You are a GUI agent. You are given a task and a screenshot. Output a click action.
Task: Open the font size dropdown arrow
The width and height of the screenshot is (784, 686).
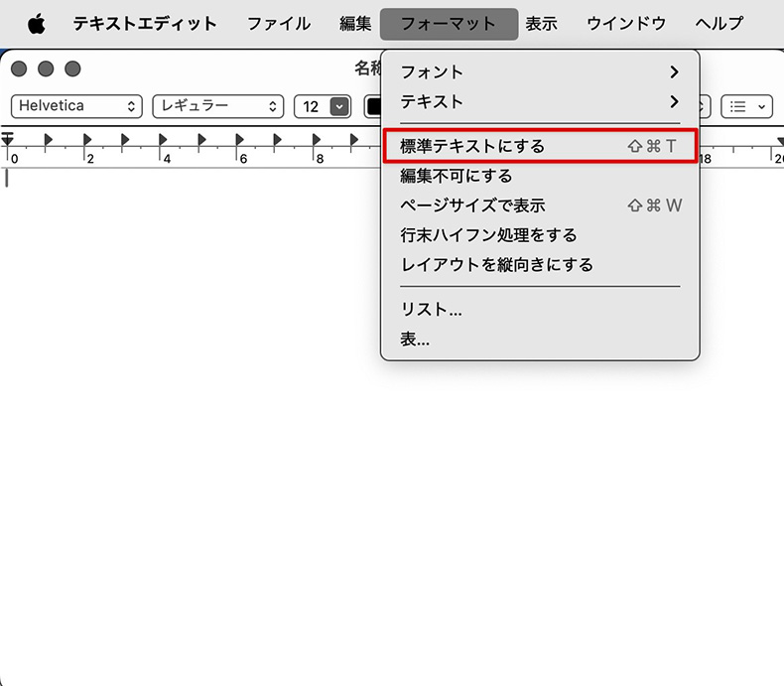(339, 106)
